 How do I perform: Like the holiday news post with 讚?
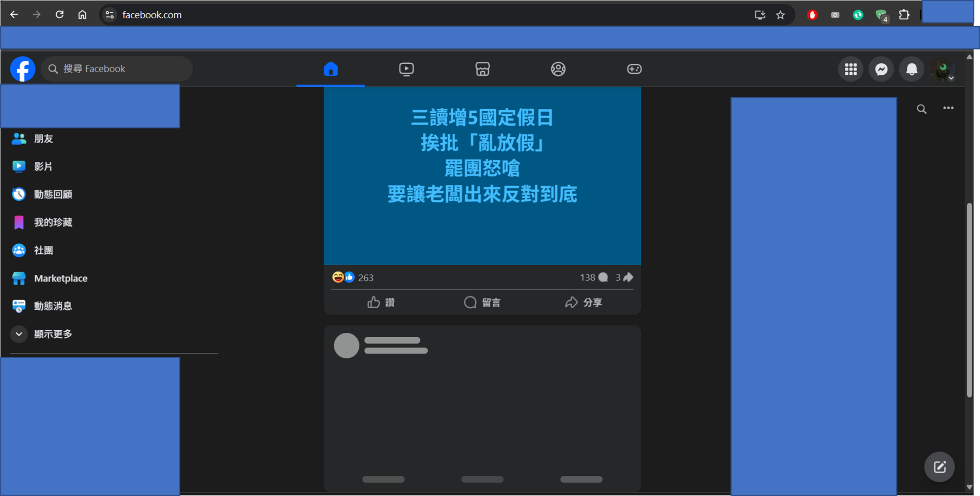click(x=381, y=302)
